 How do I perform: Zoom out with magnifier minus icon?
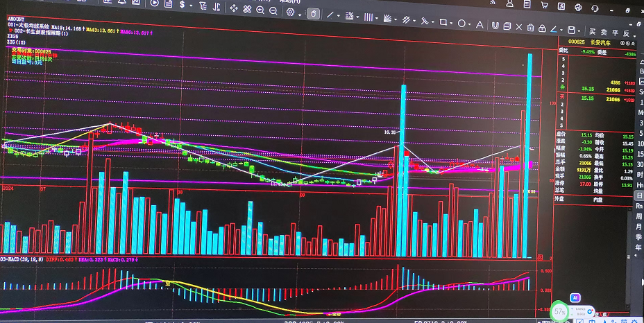(273, 11)
